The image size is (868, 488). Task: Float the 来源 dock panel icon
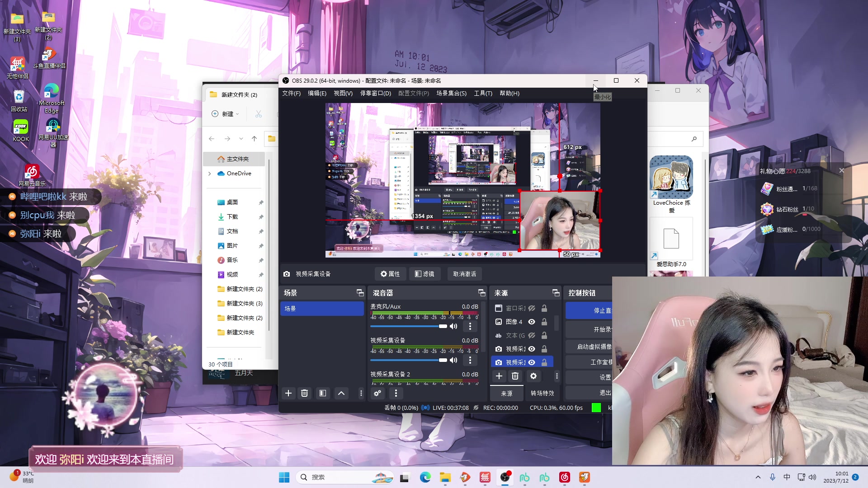(x=556, y=293)
